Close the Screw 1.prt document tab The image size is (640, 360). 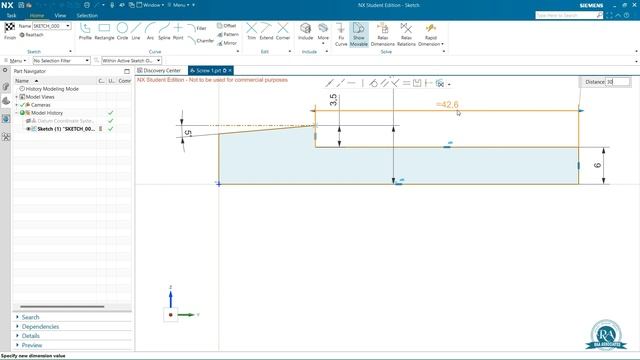point(230,71)
